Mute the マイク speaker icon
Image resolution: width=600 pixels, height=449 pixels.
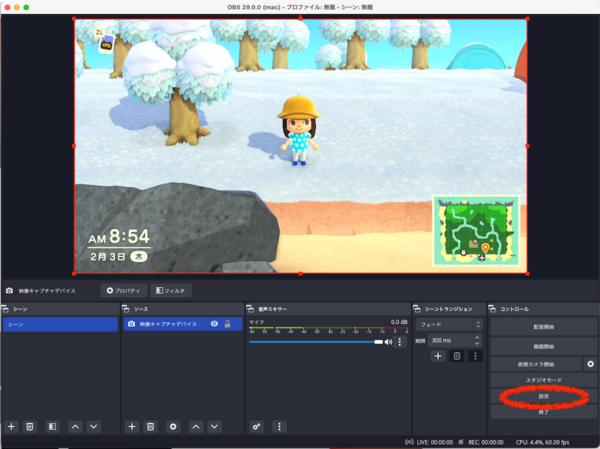(x=388, y=342)
